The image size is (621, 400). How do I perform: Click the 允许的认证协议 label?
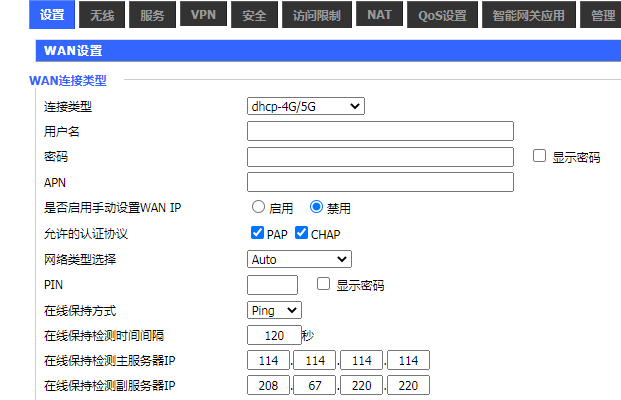86,233
